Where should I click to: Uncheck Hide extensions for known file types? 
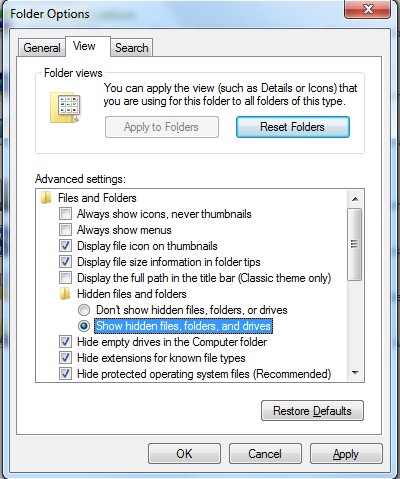click(x=65, y=358)
